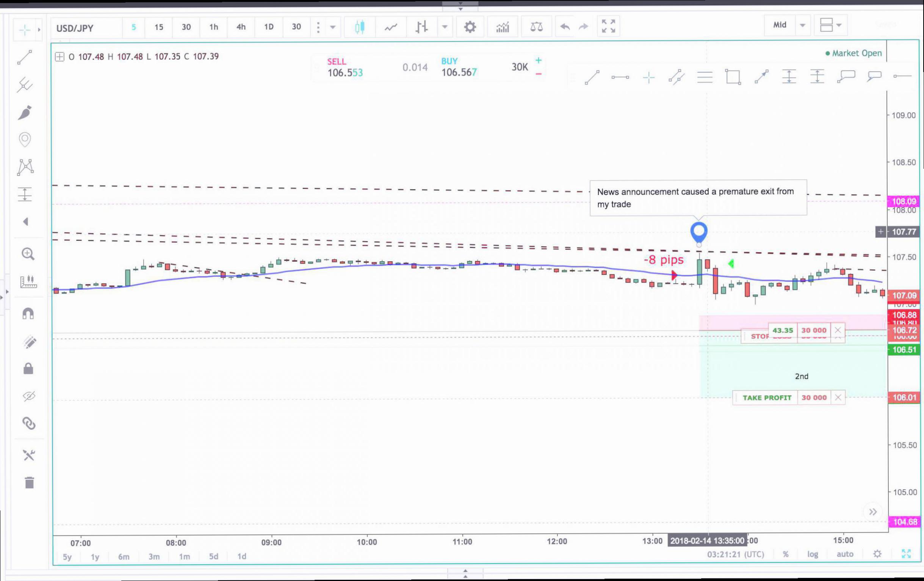The image size is (924, 581).
Task: Open compare symbols scales icon
Action: tap(536, 27)
